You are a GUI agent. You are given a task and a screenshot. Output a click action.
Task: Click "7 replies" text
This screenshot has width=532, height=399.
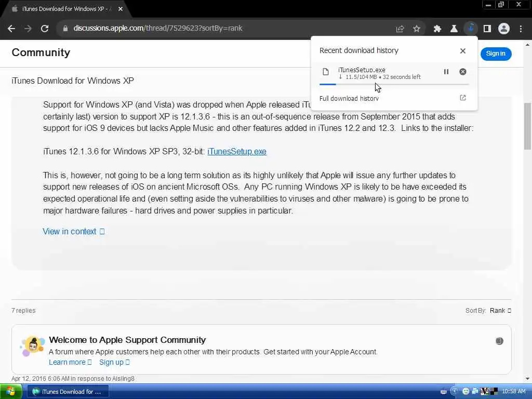[x=23, y=311]
